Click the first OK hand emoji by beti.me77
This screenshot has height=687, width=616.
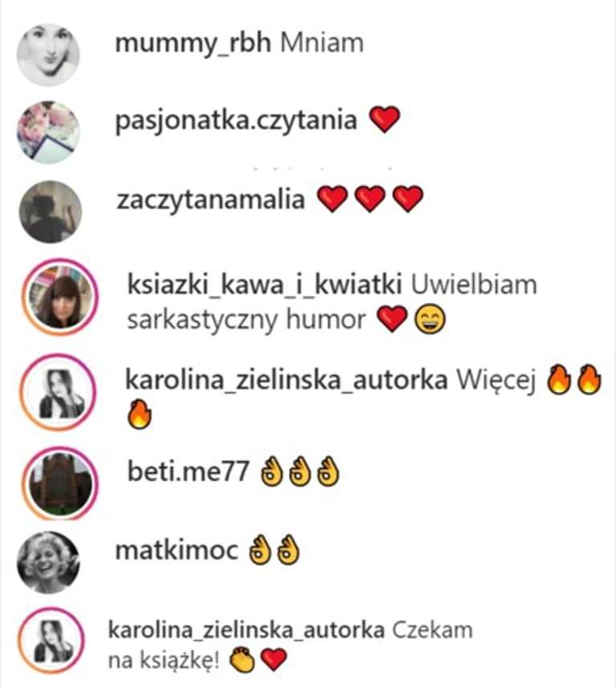(x=271, y=471)
